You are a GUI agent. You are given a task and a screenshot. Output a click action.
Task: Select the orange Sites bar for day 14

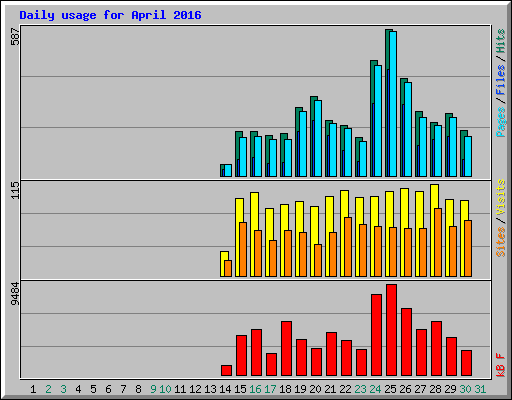pyautogui.click(x=228, y=269)
